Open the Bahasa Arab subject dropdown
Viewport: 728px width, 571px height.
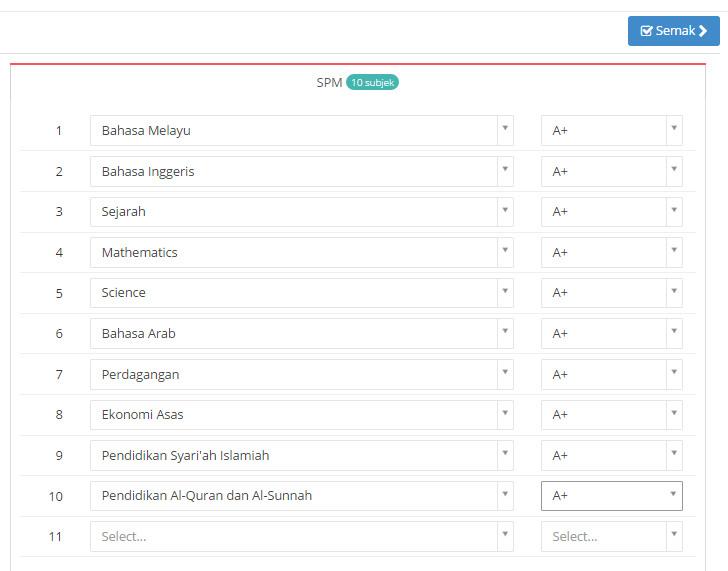[x=302, y=333]
